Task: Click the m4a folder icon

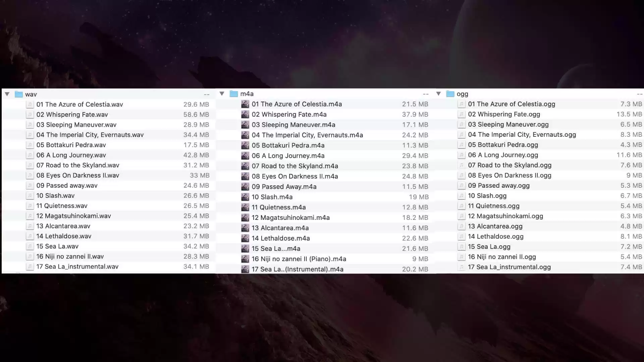Action: (234, 94)
